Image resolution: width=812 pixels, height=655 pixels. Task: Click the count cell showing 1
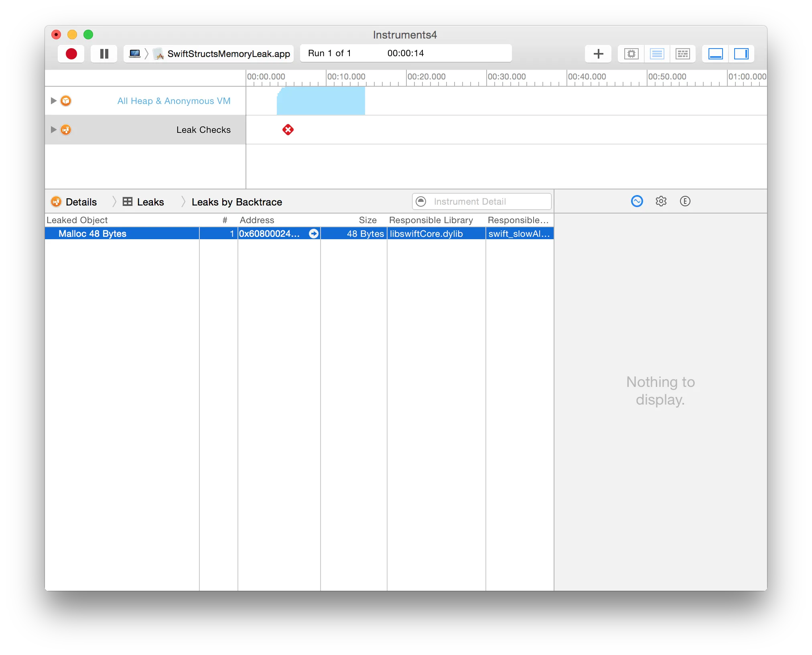pyautogui.click(x=219, y=234)
